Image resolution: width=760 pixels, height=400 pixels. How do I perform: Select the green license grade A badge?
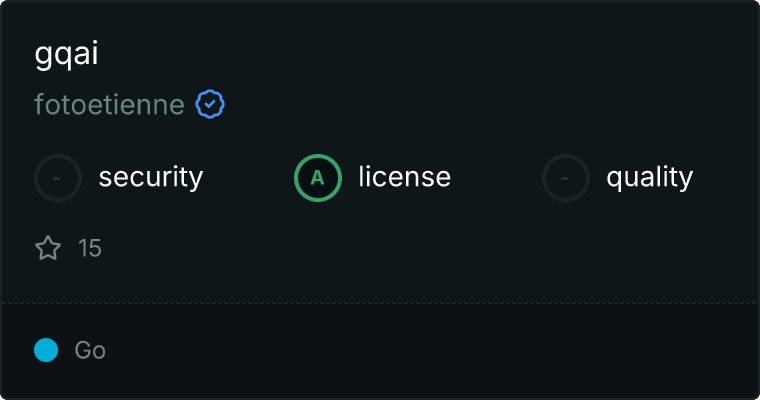coord(318,178)
